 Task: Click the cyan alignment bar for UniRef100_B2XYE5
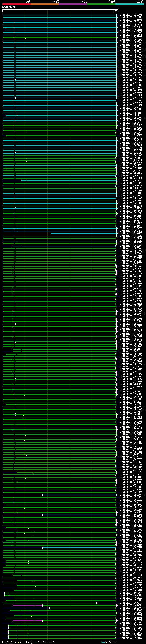[83, 233]
